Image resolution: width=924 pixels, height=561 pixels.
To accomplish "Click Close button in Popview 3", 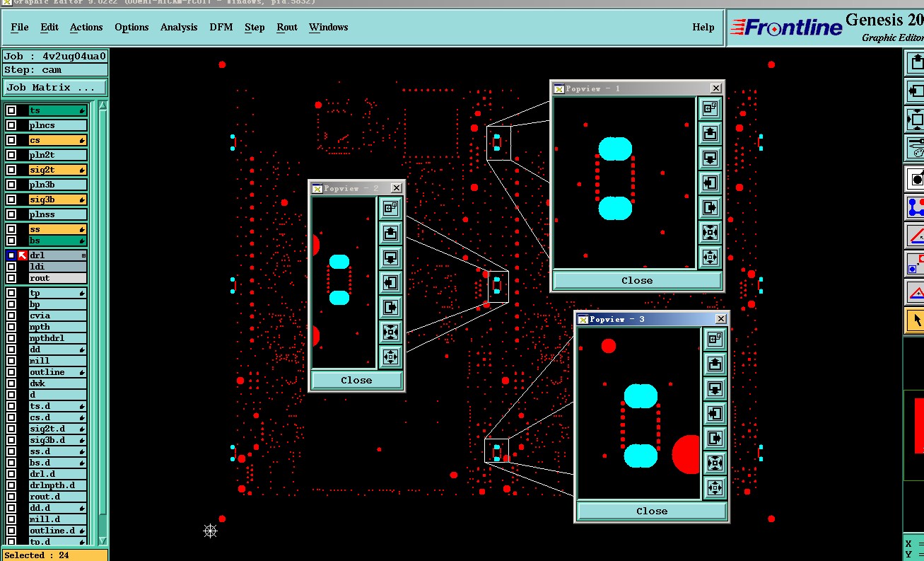I will pos(652,511).
